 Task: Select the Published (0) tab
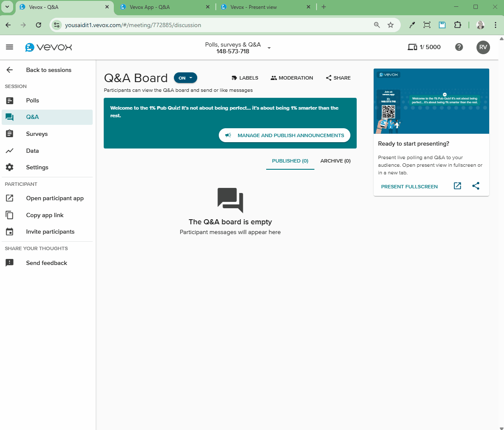[290, 161]
